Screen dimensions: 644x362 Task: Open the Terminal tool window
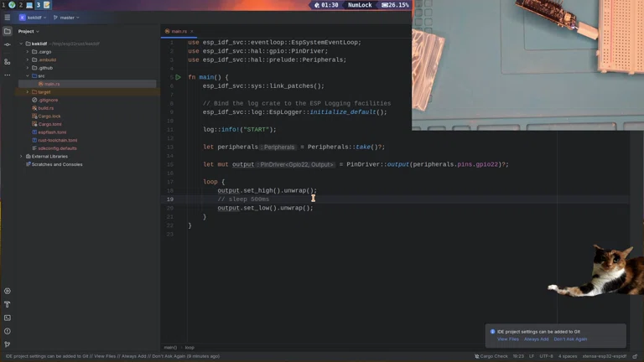click(8, 318)
